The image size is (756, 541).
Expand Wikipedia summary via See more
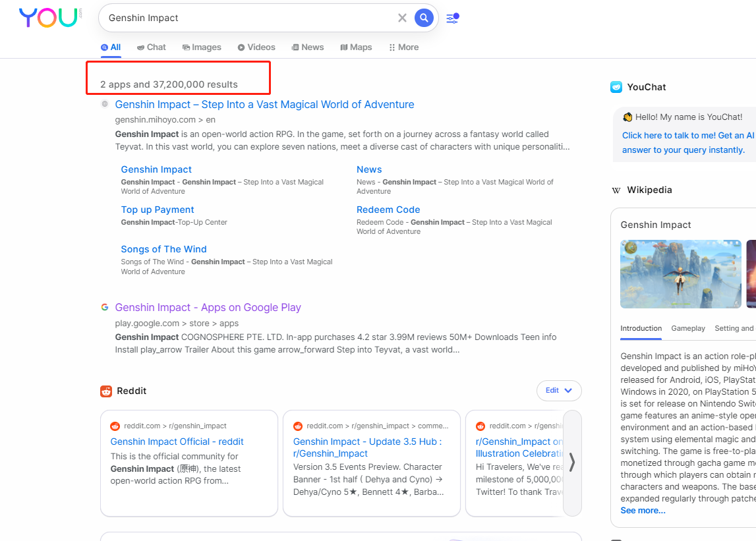coord(643,511)
